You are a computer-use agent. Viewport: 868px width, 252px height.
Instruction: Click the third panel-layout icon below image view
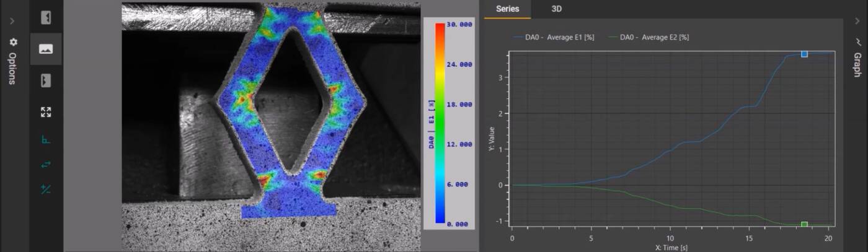46,80
